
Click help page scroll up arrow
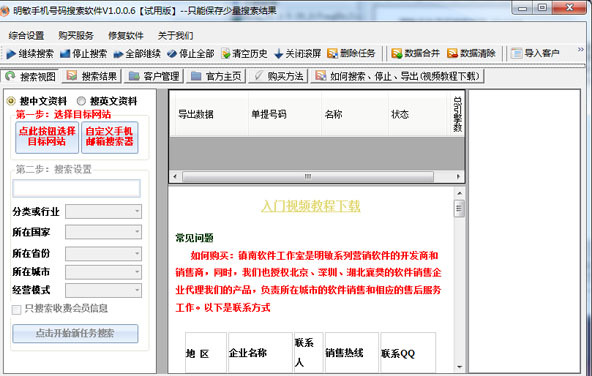tap(459, 193)
